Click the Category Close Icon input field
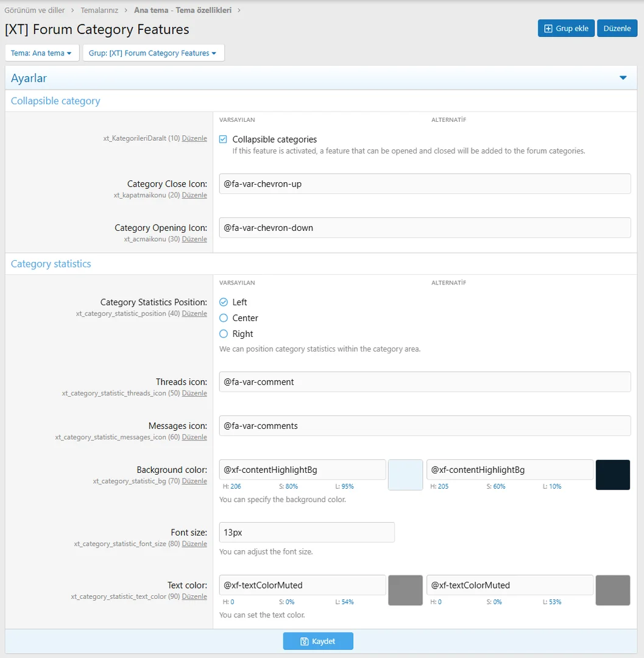Viewport: 644px width, 658px height. pos(425,183)
